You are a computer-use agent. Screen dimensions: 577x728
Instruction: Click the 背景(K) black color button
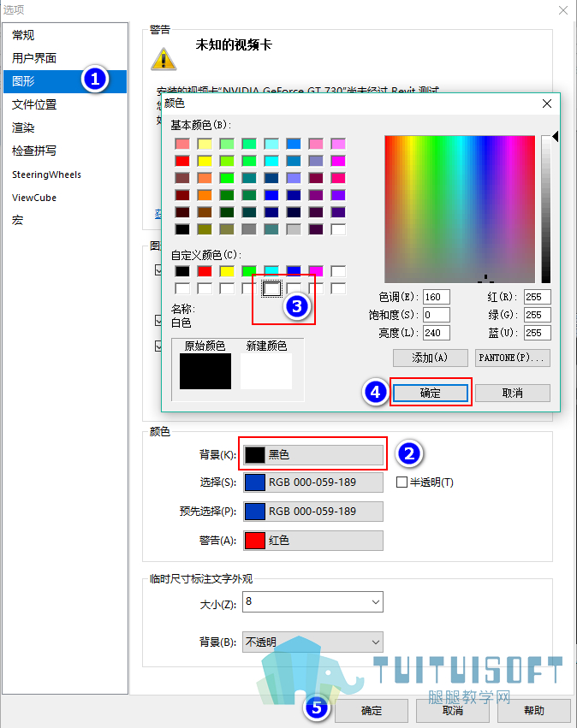click(313, 454)
